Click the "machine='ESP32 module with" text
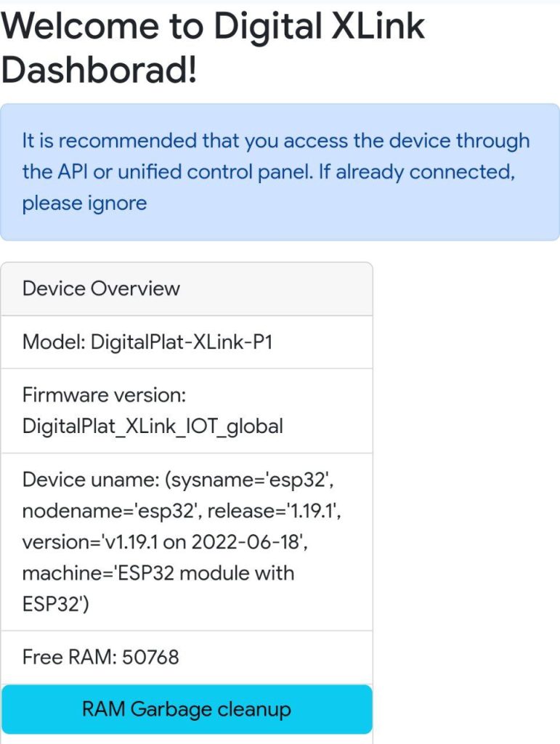560x744 pixels. coord(158,573)
